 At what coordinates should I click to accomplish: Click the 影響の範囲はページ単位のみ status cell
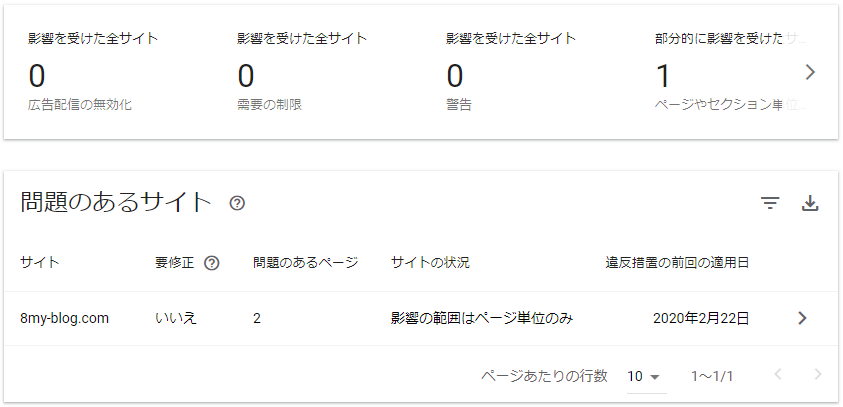point(482,318)
